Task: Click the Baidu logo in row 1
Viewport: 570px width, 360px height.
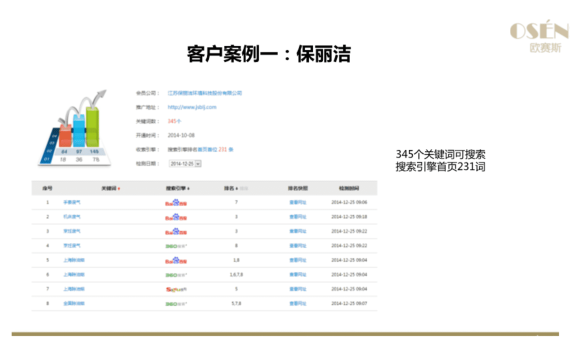Action: (176, 203)
